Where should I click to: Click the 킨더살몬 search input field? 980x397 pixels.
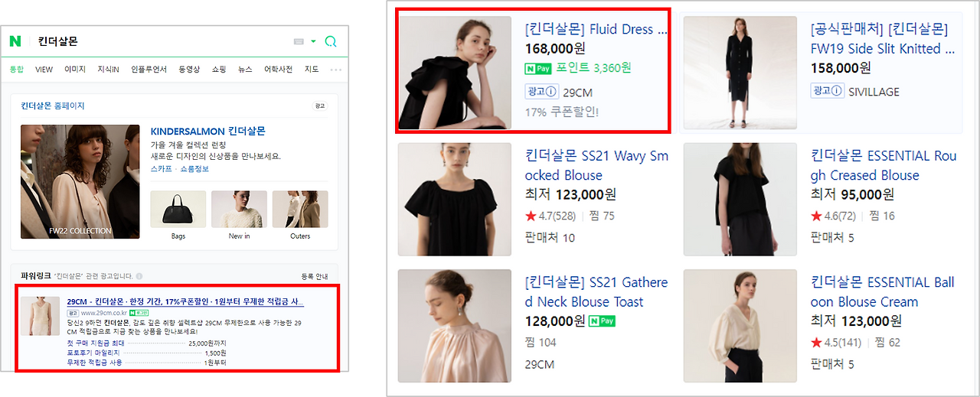(161, 41)
